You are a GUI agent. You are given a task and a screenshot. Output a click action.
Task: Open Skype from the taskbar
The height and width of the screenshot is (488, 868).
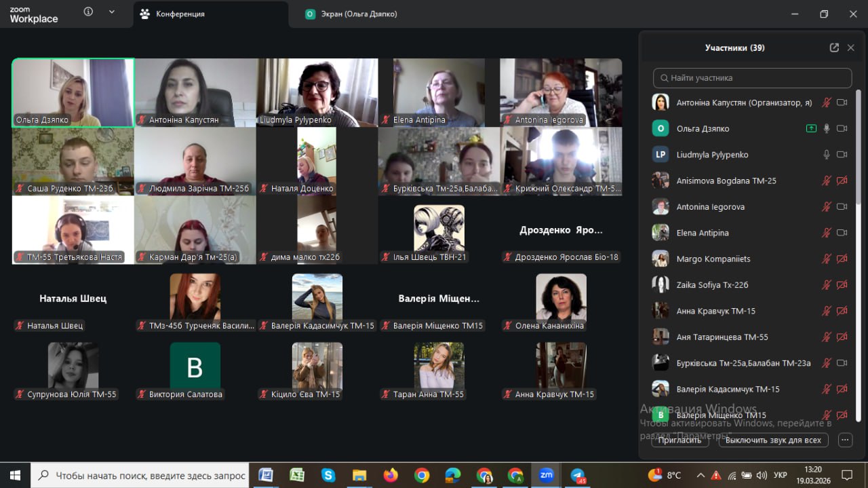pos(328,475)
